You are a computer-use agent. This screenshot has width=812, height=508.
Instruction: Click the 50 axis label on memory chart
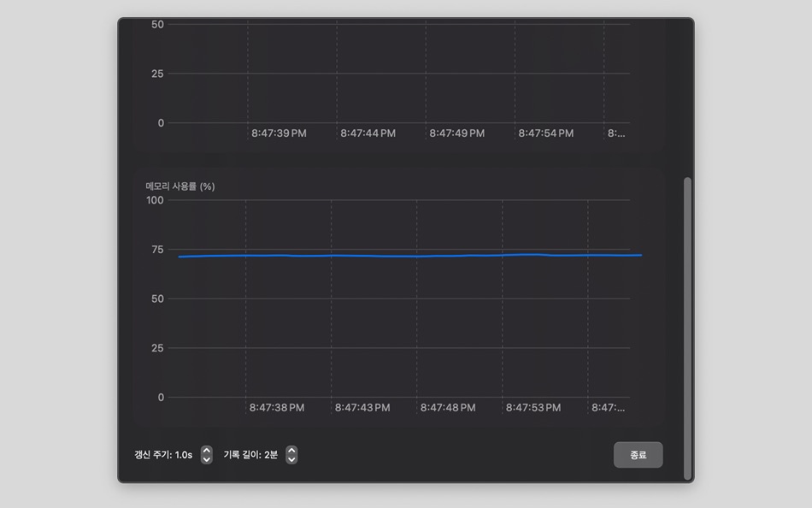coord(156,298)
